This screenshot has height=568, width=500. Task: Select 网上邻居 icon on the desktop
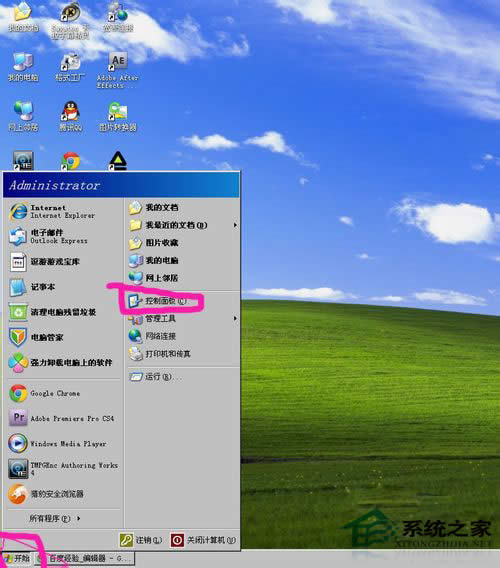(23, 117)
